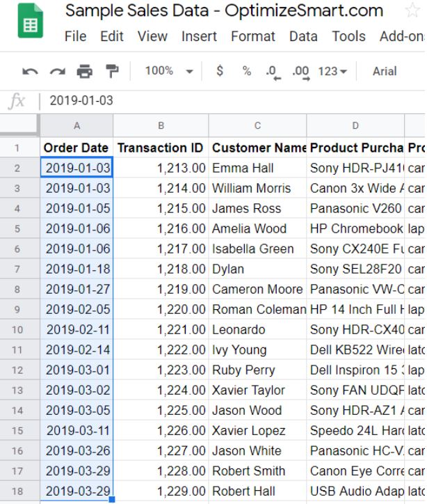Select column A header

click(x=76, y=125)
